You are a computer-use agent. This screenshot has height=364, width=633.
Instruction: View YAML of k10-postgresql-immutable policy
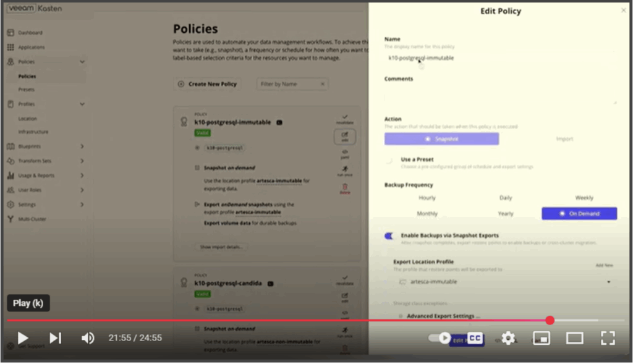[x=345, y=154]
